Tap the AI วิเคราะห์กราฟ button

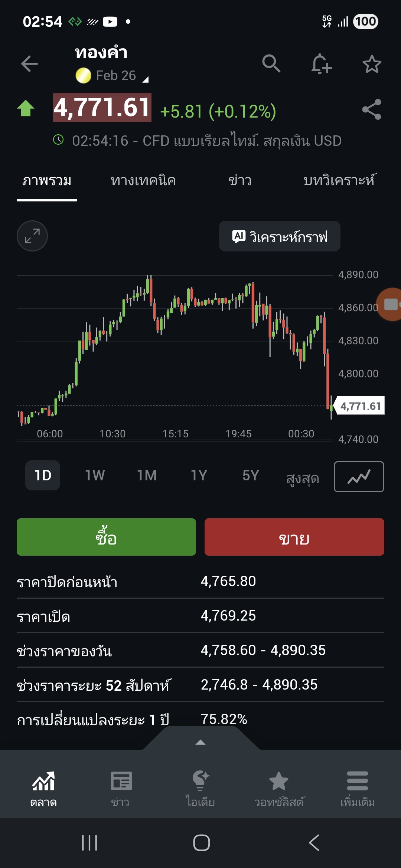(x=280, y=236)
